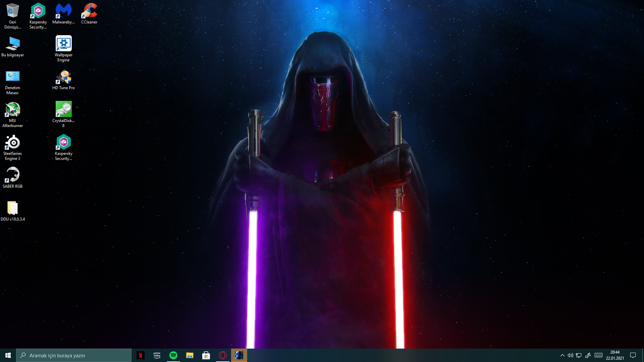Viewport: 644px width, 362px height.
Task: Click the SteelSeries Engine 3 icon
Action: pyautogui.click(x=12, y=142)
